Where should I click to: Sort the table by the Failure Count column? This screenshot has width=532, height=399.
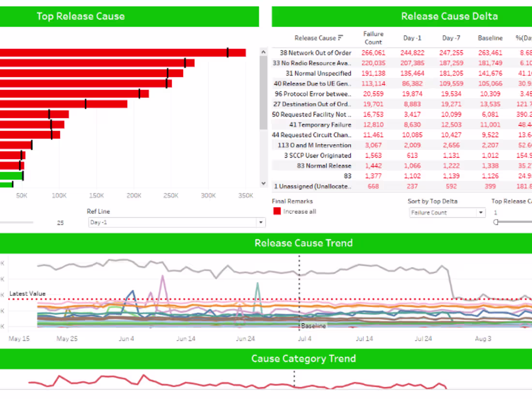(x=373, y=38)
